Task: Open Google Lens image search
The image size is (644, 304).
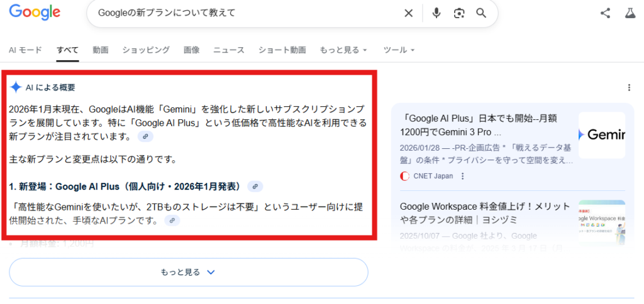Action: (x=459, y=13)
